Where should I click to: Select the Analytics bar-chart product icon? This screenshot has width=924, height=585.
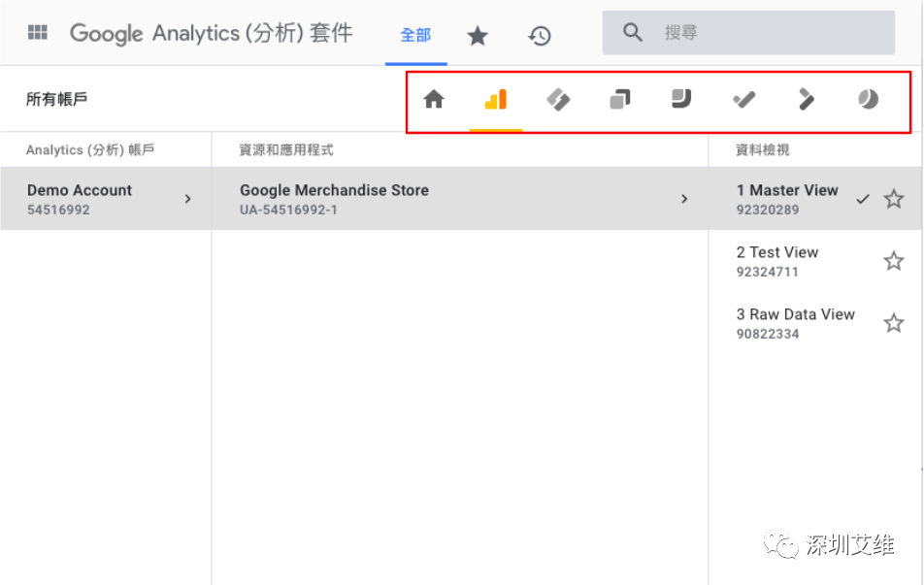pyautogui.click(x=496, y=100)
